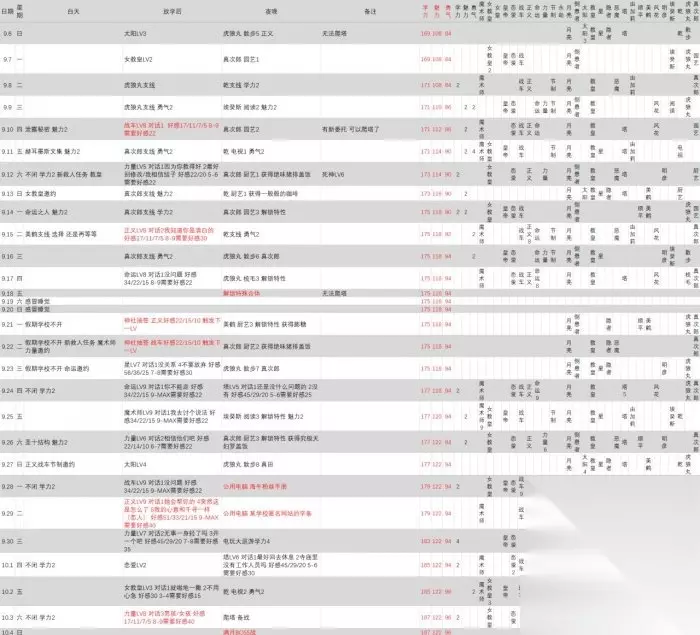Select the date cell 9.20
Viewport: 700px width, 635px height.
pos(7,309)
